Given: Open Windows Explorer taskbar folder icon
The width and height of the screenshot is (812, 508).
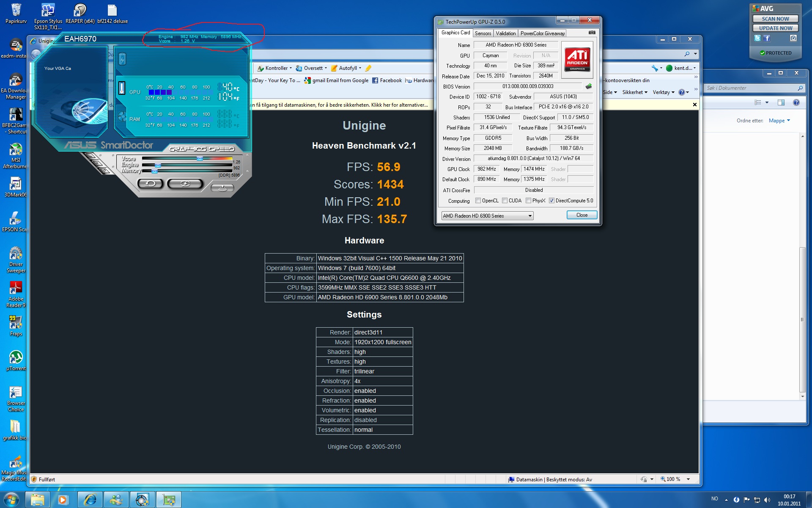Looking at the screenshot, I should point(38,500).
